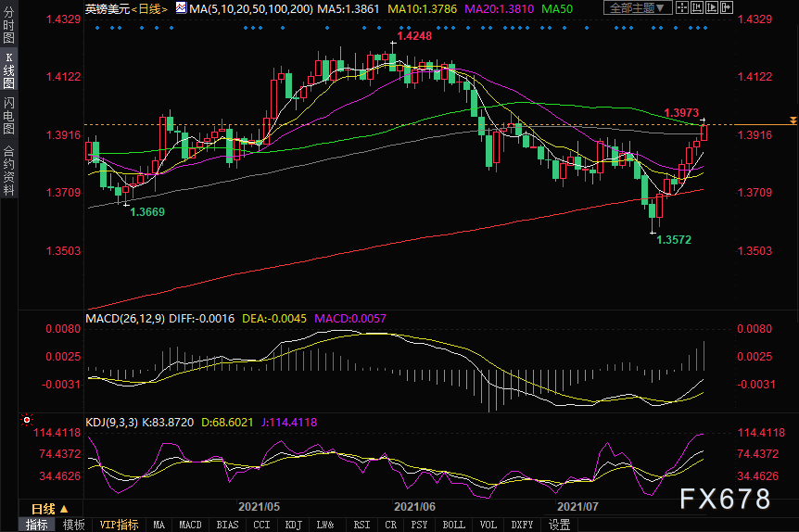This screenshot has width=799, height=532.
Task: Apply the MACD indicator button
Action: [x=191, y=525]
